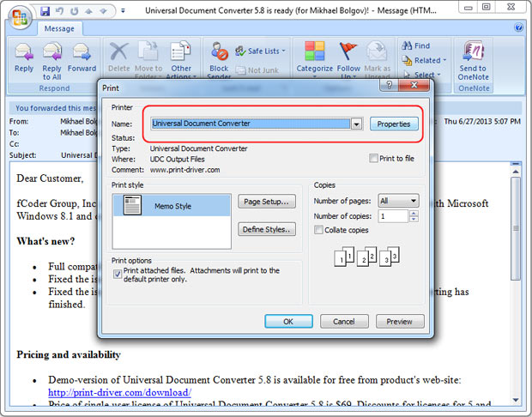The width and height of the screenshot is (532, 417).
Task: Click the 'Pricing and availability' heading text
Action: [69, 354]
